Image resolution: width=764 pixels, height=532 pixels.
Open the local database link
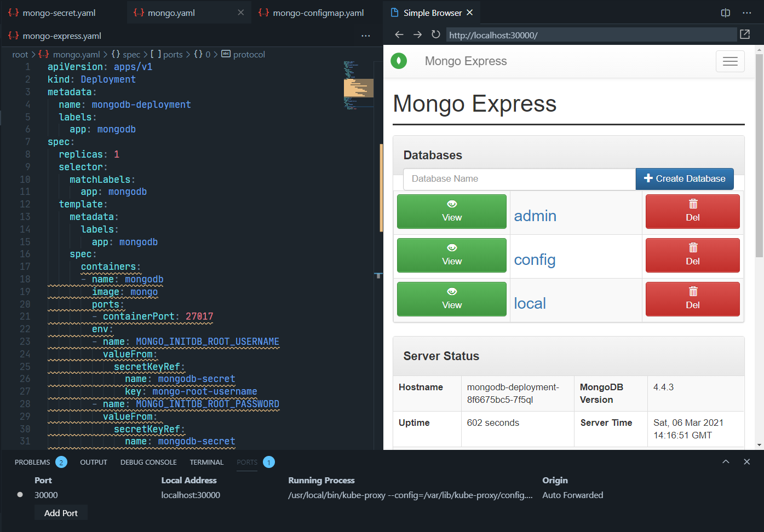(530, 303)
